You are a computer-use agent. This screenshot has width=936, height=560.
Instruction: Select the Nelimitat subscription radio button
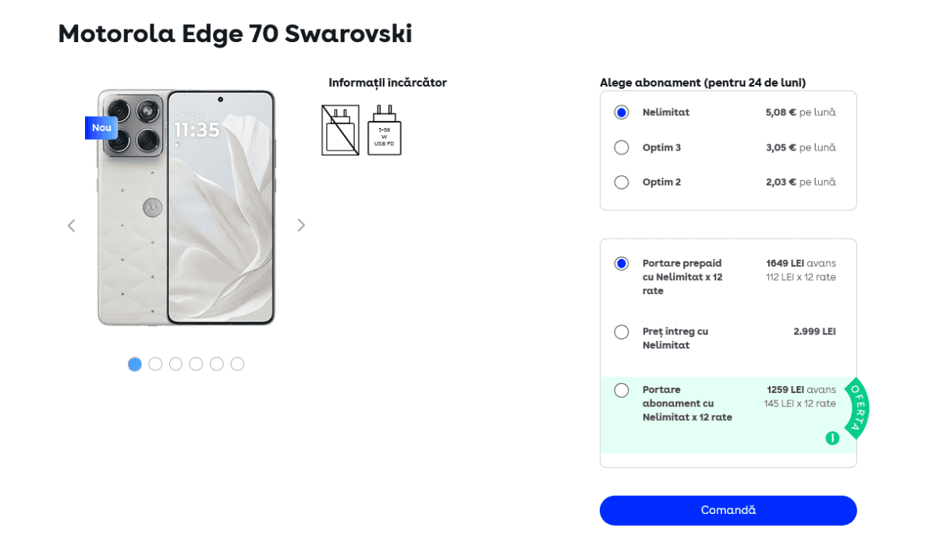click(x=622, y=112)
